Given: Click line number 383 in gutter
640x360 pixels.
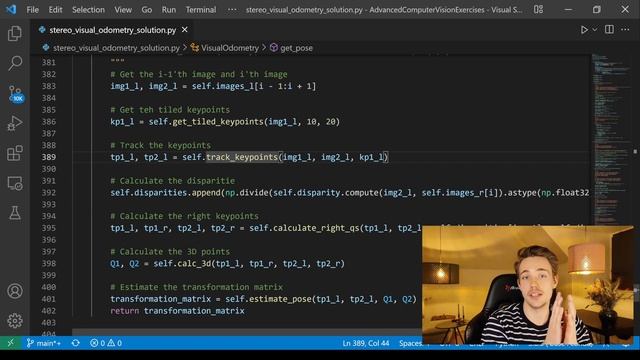Looking at the screenshot, I should tap(49, 86).
